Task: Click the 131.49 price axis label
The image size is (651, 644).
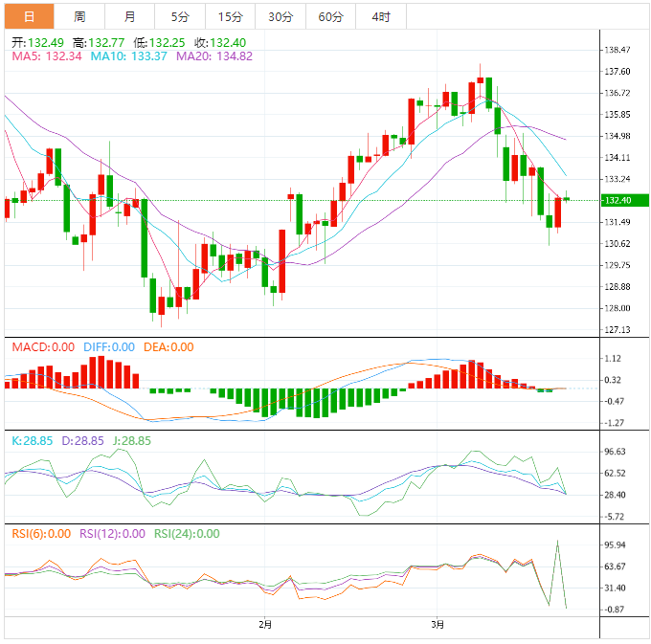Action: [617, 222]
